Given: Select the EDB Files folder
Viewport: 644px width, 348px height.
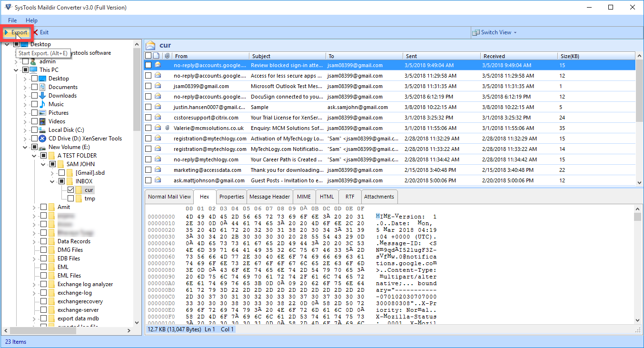Looking at the screenshot, I should pos(69,258).
